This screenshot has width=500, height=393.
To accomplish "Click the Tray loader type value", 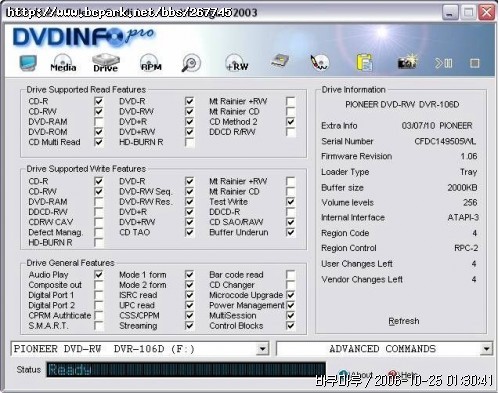I will coord(469,172).
